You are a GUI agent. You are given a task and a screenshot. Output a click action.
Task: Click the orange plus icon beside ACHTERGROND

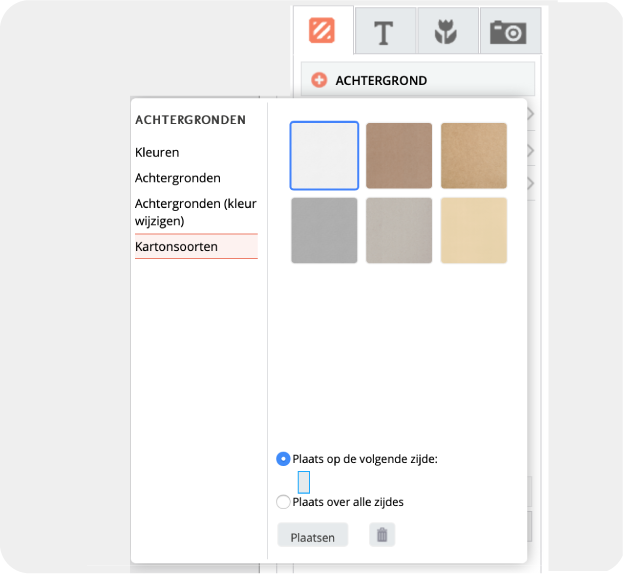319,80
